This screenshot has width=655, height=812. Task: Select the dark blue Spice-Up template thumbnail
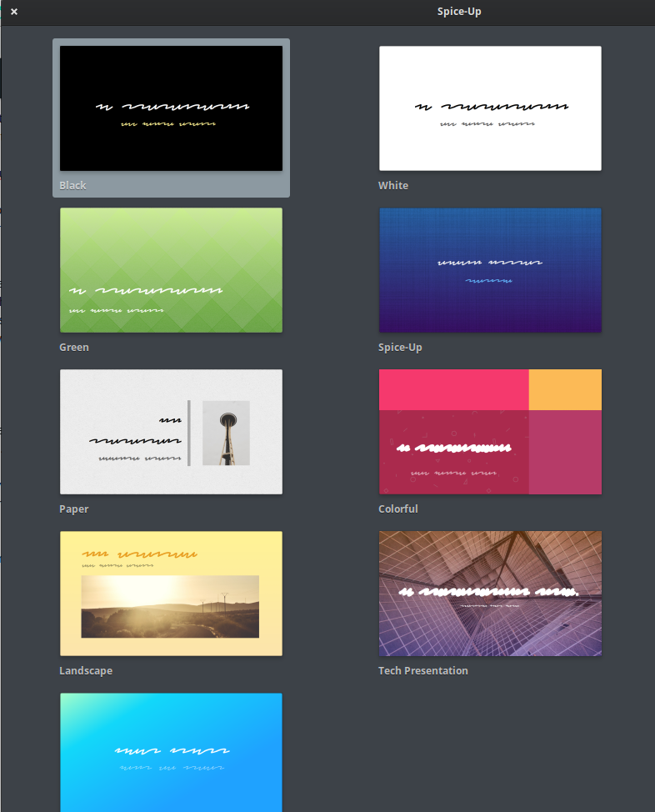point(490,269)
